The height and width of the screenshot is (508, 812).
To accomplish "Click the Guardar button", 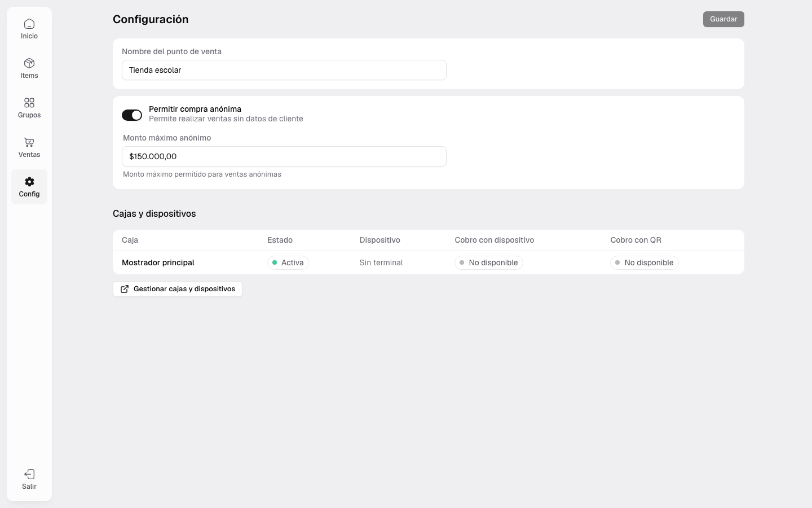I will [723, 19].
